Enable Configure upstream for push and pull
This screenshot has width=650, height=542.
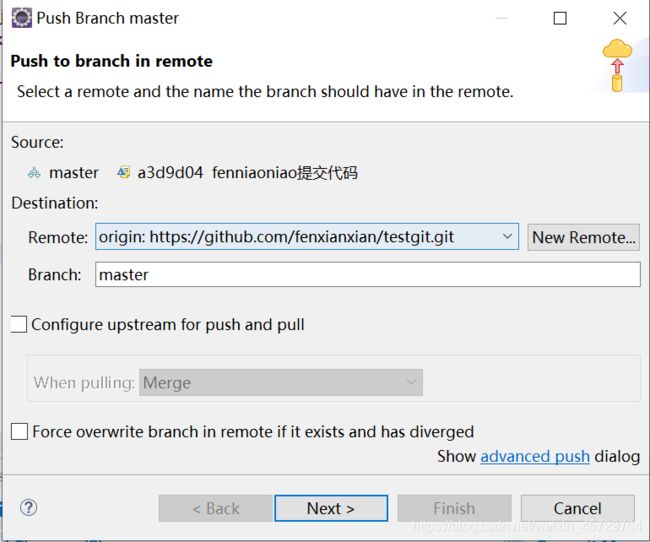coord(20,324)
